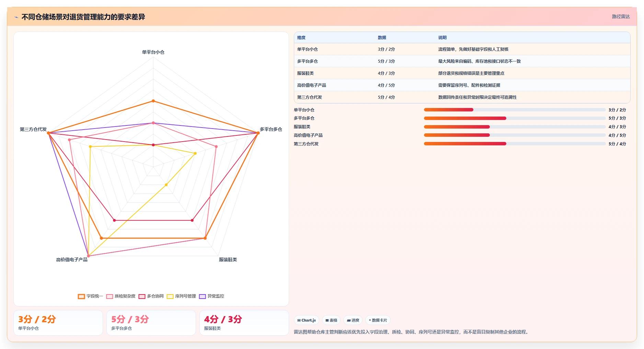Click the 5分 / 3分 value right of the progress bar

pyautogui.click(x=617, y=118)
